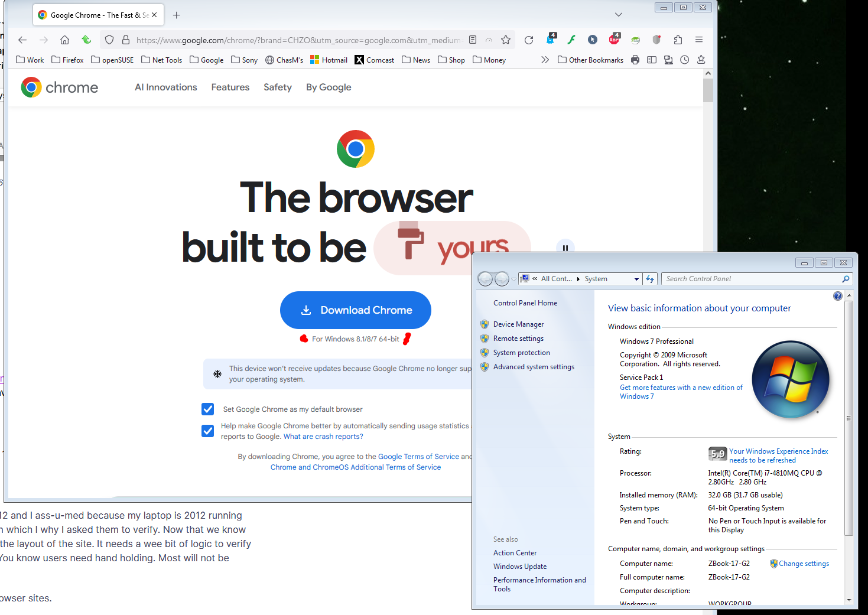Click the System window vertical scrollbar thumb
Screen dimensions: 868x615
(849, 418)
